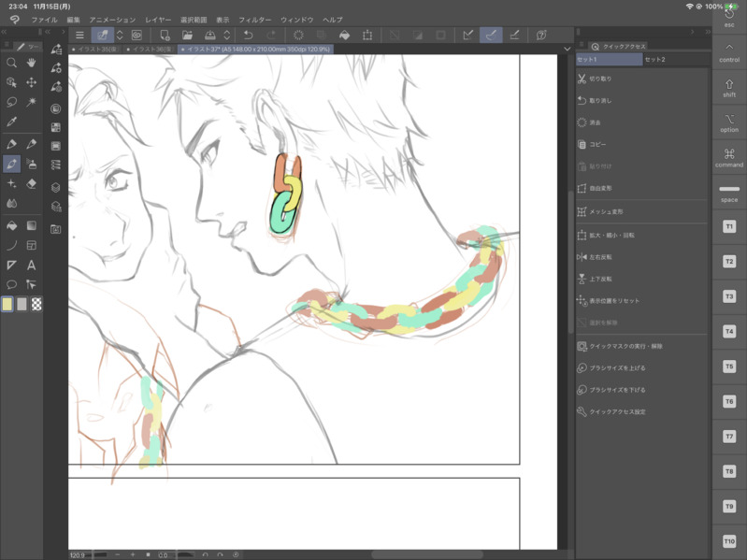Select the Lasso selection tool
The width and height of the screenshot is (747, 560).
click(11, 102)
